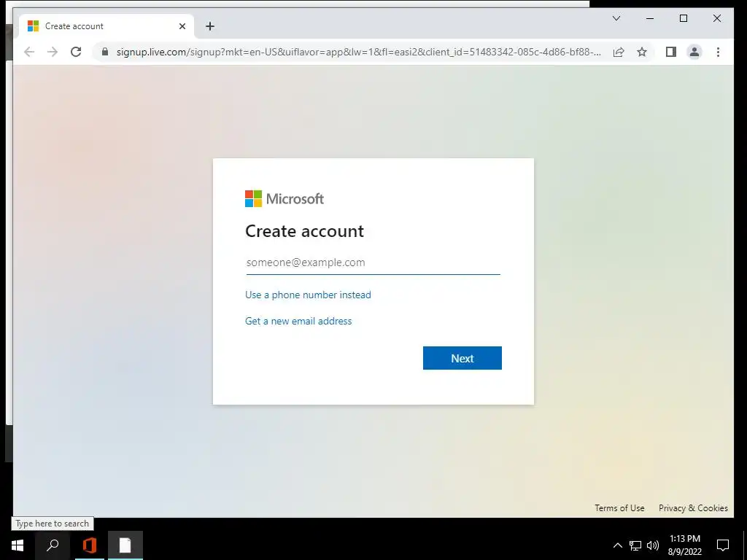Click the address bar URL
Screen dimensions: 747x560
pyautogui.click(x=358, y=52)
